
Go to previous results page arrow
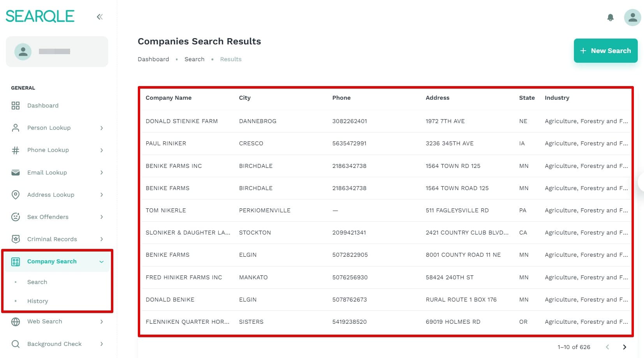(x=607, y=347)
